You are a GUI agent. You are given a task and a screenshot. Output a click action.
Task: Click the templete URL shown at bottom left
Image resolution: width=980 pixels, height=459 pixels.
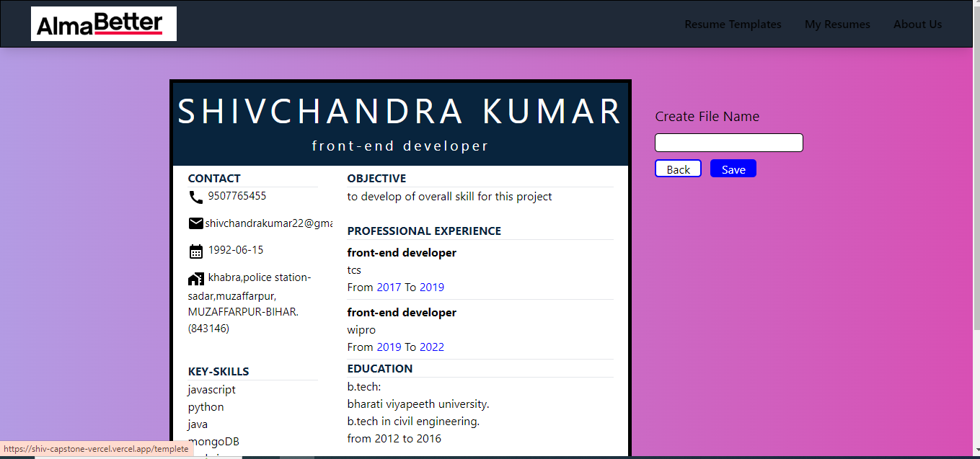pos(96,448)
